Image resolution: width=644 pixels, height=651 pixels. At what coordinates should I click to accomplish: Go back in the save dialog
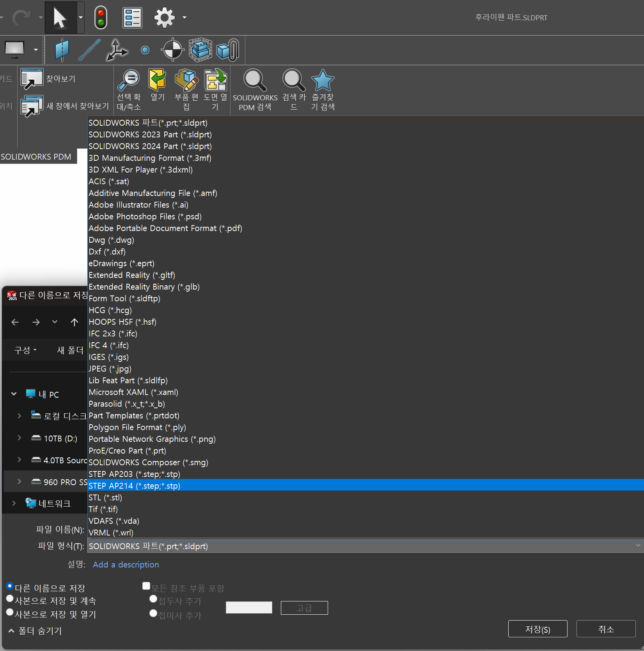[x=15, y=322]
